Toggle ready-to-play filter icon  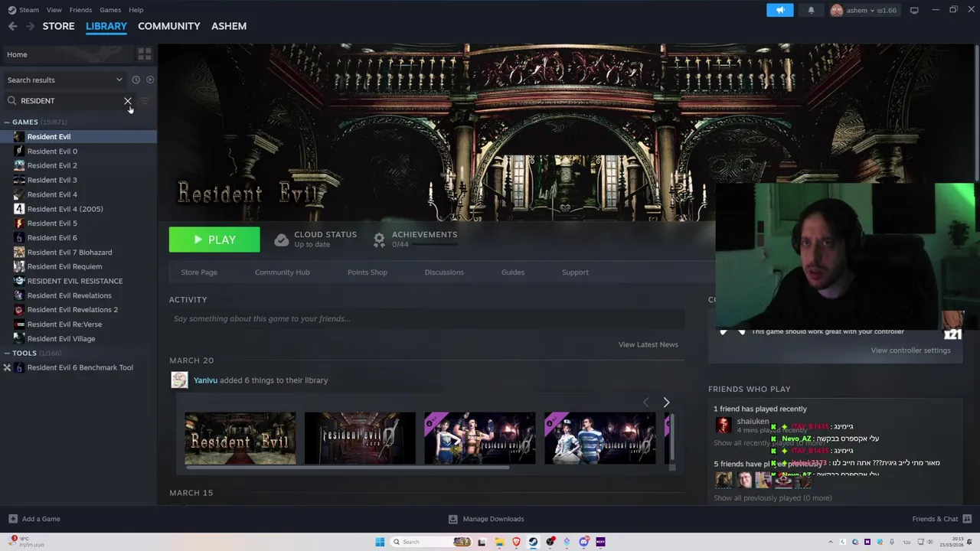coord(150,80)
